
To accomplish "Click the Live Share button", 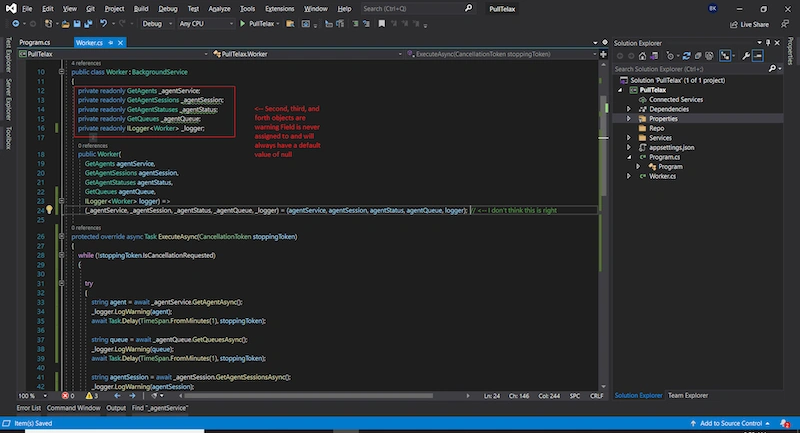I will point(749,24).
